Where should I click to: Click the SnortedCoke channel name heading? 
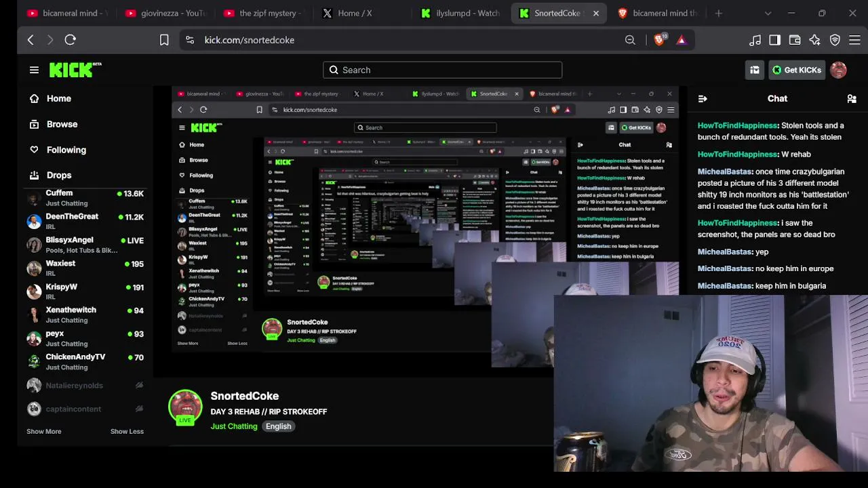click(245, 396)
